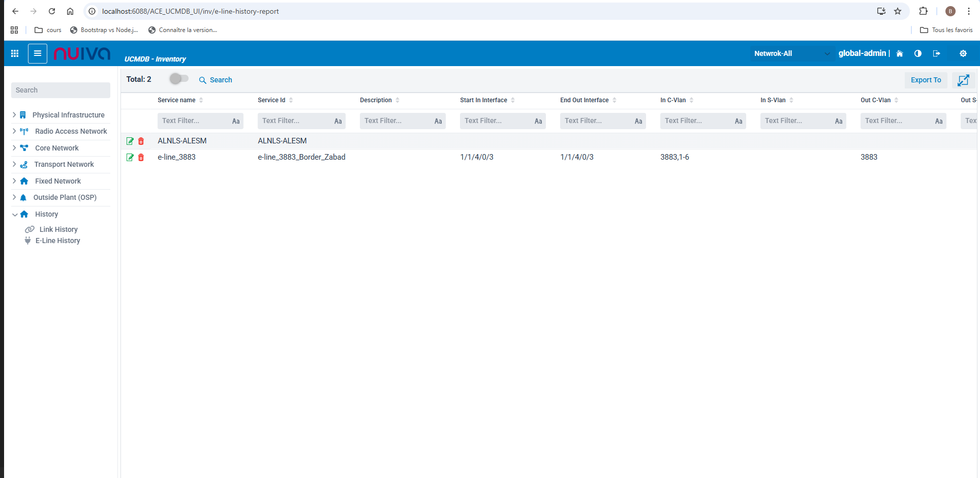The width and height of the screenshot is (980, 478).
Task: Delete the ALNLS-ALESM row using trash icon
Action: [x=141, y=141]
